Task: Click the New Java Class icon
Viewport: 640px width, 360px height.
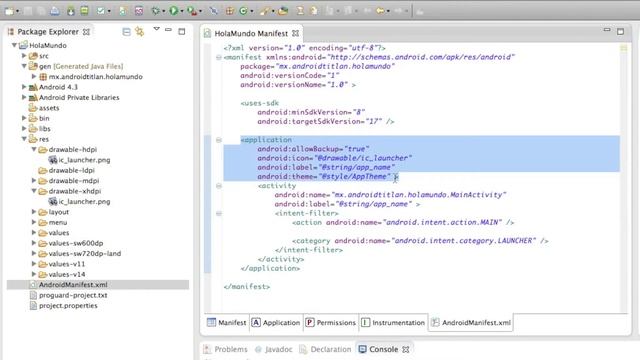Action: pos(243,11)
